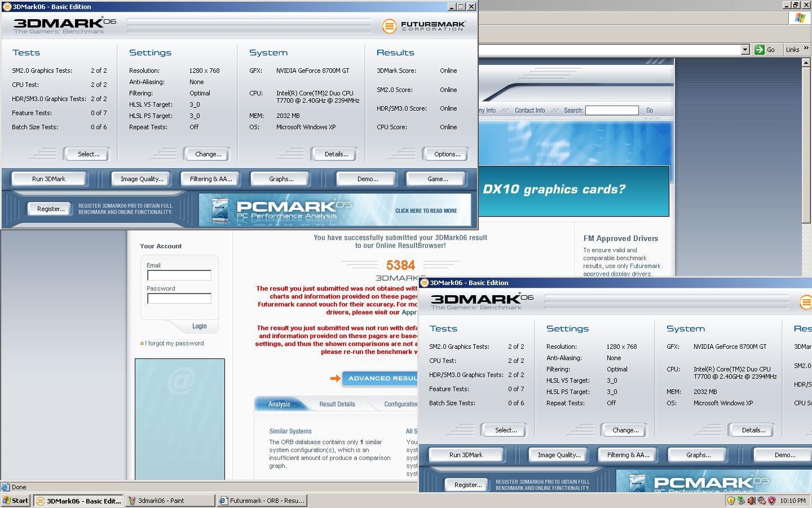Open Image Quality... in upper window

coord(142,179)
